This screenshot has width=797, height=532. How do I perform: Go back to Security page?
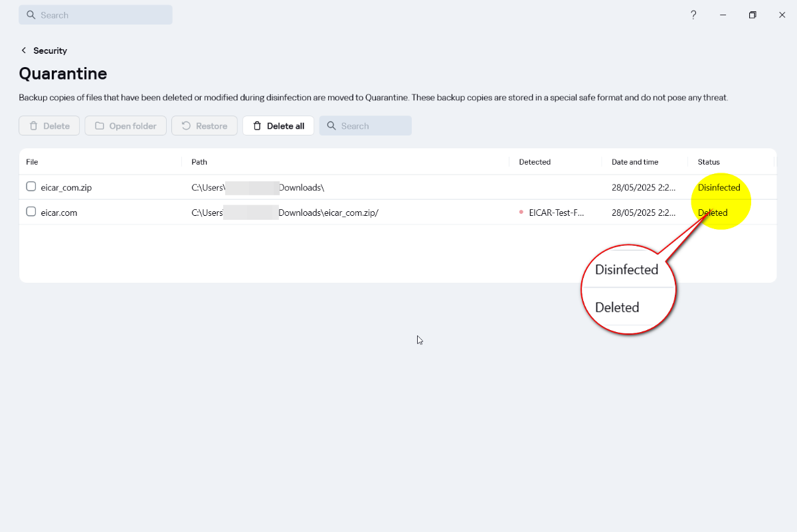click(50, 50)
